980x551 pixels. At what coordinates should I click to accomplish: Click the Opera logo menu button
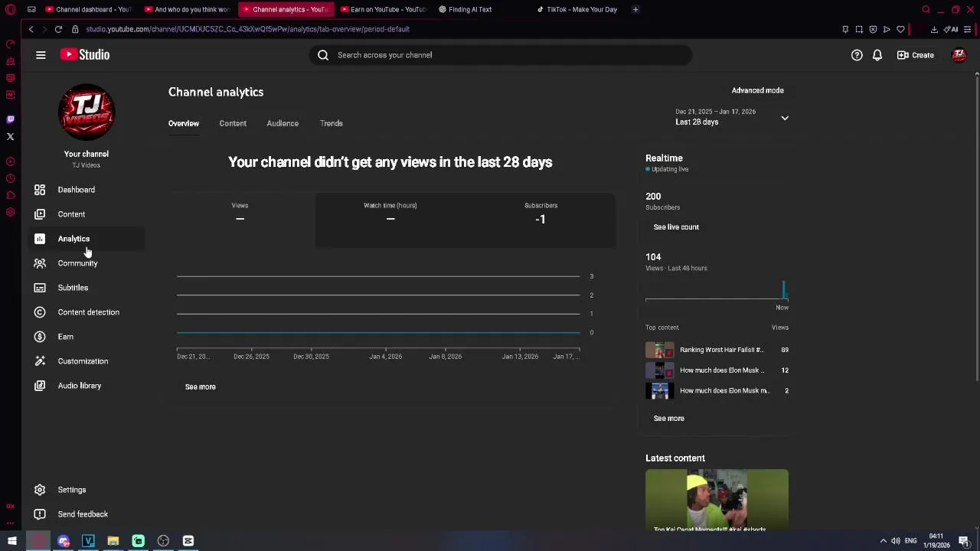pos(11,9)
